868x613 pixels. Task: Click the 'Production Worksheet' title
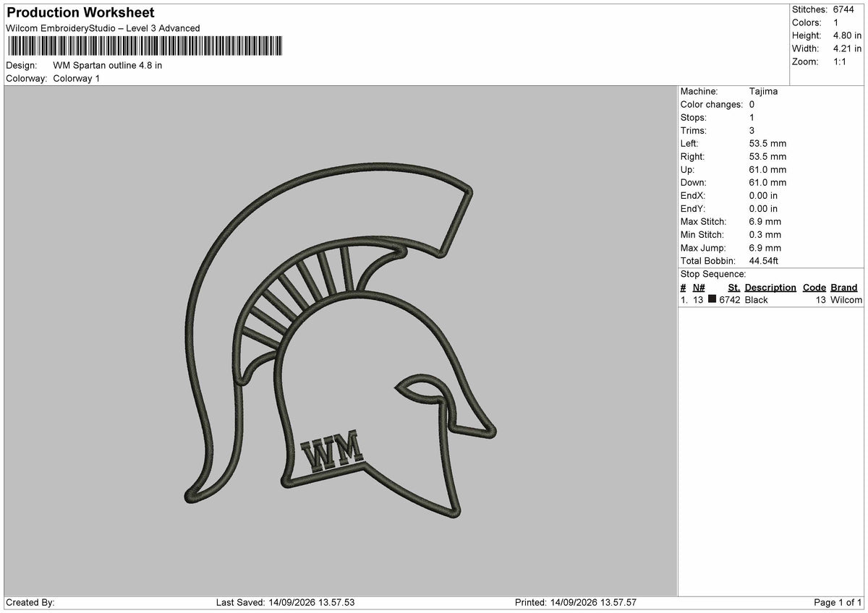point(80,13)
